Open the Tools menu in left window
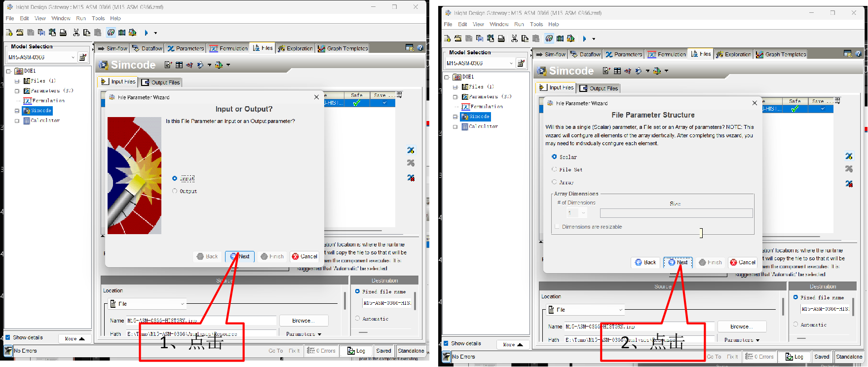 [x=98, y=18]
